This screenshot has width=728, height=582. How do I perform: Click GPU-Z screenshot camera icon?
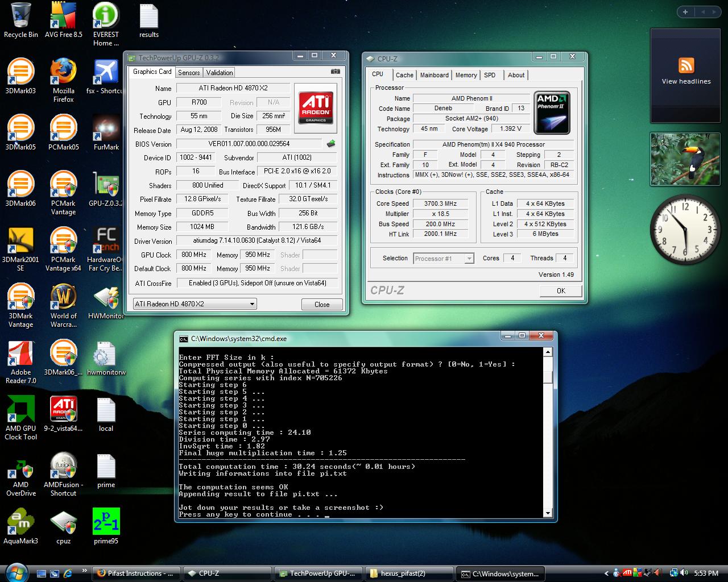click(x=336, y=72)
